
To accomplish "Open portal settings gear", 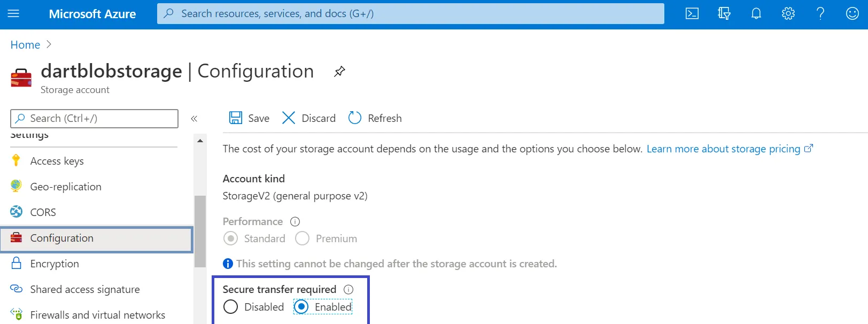I will click(788, 13).
